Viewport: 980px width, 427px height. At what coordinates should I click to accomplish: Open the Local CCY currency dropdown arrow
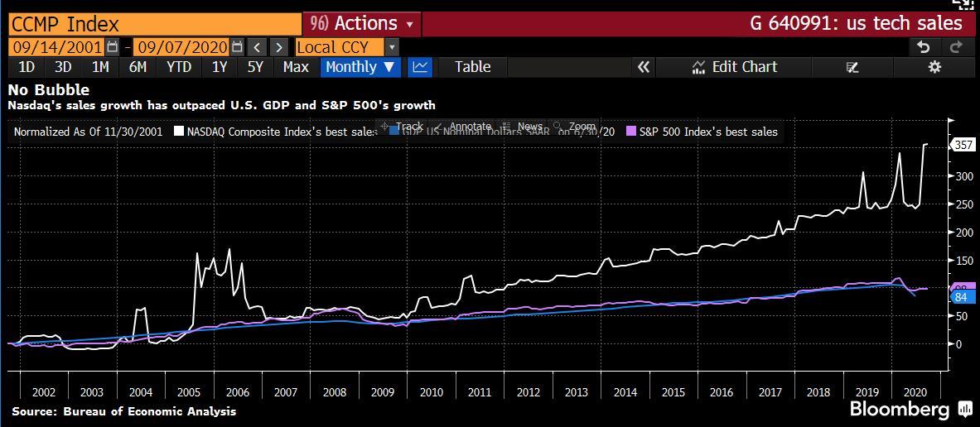tap(391, 47)
